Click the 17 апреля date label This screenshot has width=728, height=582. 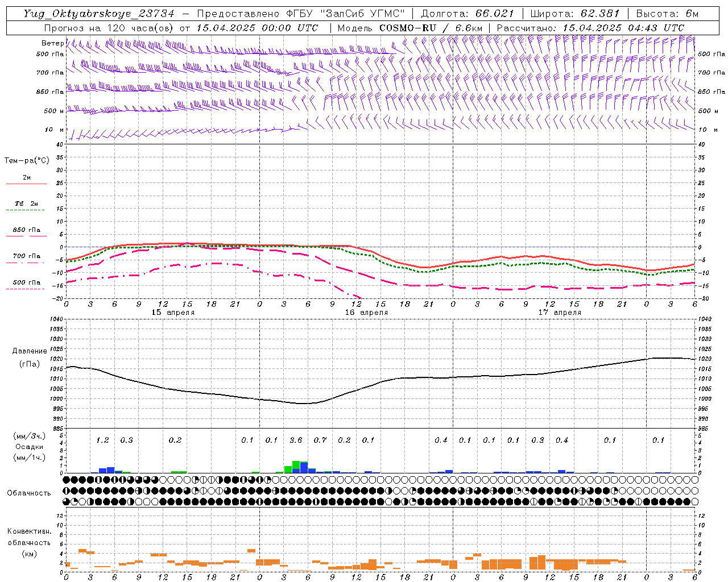point(560,313)
